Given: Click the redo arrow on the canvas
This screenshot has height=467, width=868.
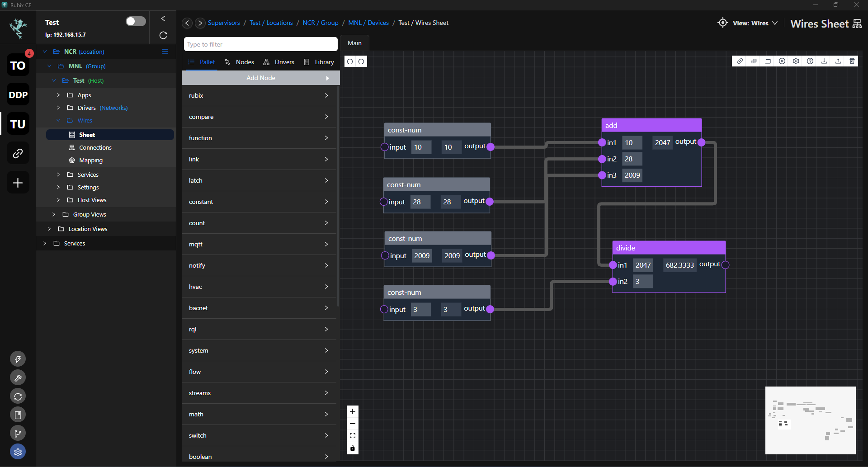Looking at the screenshot, I should tap(361, 61).
